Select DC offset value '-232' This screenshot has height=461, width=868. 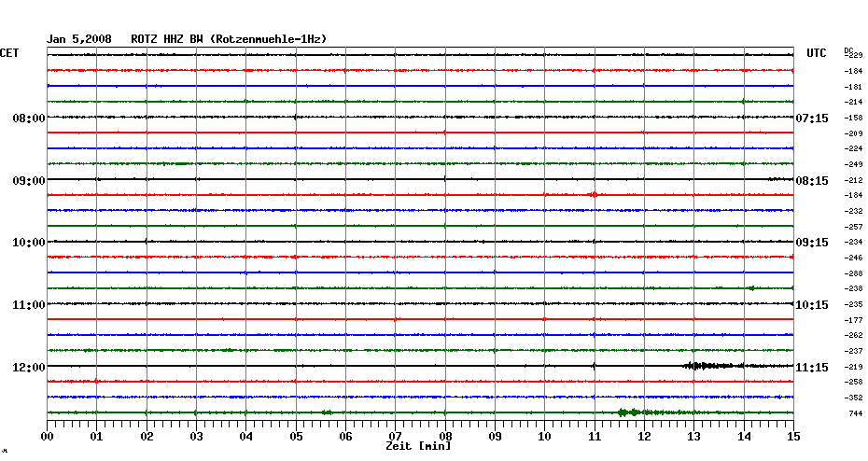[854, 212]
